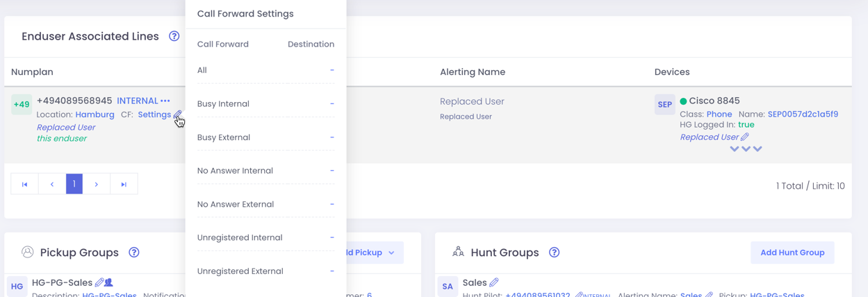Expand device details with the triple chevrons
868x297 pixels.
[746, 148]
